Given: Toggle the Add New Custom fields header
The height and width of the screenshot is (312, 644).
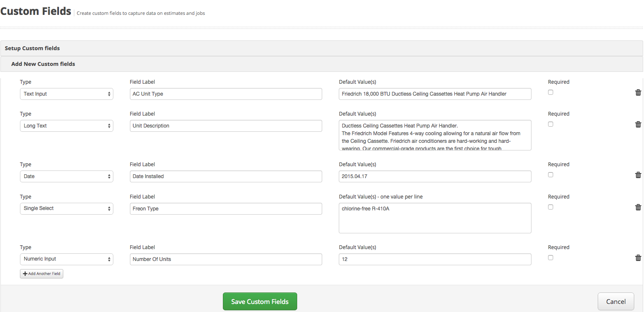Looking at the screenshot, I should coord(321,64).
